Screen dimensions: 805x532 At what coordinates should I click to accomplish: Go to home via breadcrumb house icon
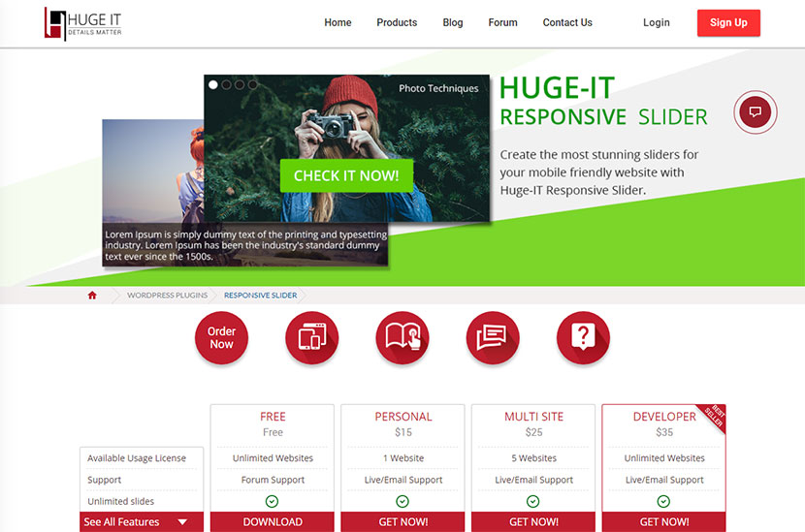(x=92, y=295)
